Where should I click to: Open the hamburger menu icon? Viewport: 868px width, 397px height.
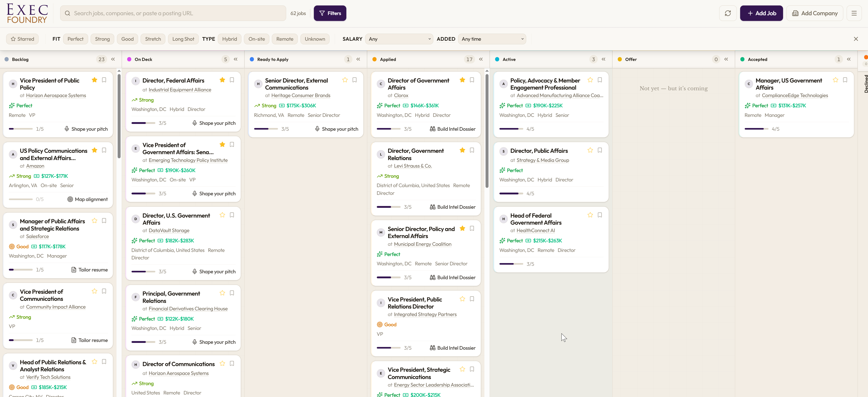(x=854, y=13)
